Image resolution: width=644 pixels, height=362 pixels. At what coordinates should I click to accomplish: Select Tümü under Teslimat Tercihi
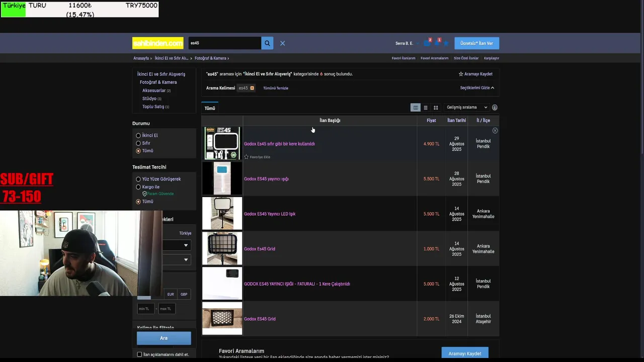(138, 202)
